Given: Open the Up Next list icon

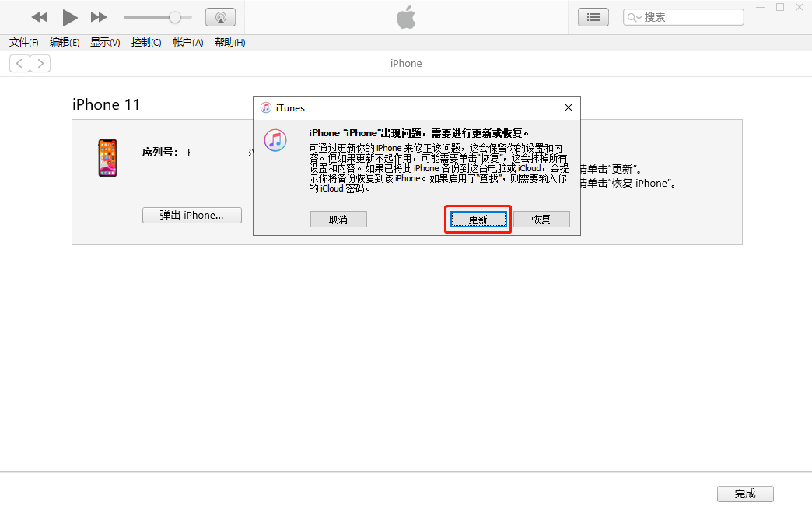Looking at the screenshot, I should [x=593, y=16].
